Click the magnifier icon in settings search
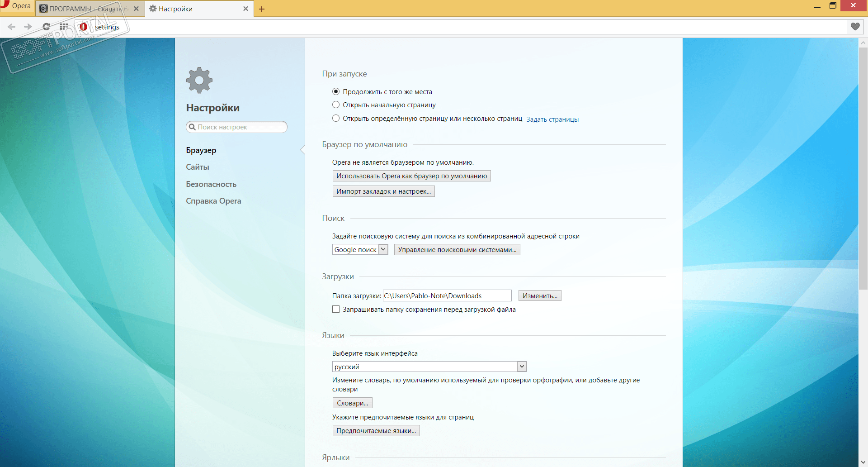The height and width of the screenshot is (467, 868). 192,127
